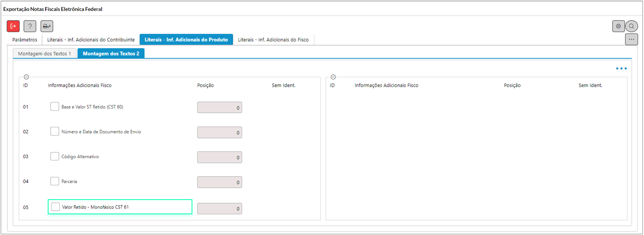Image resolution: width=644 pixels, height=235 pixels.
Task: Open the blue three-dot options menu
Action: pyautogui.click(x=621, y=69)
